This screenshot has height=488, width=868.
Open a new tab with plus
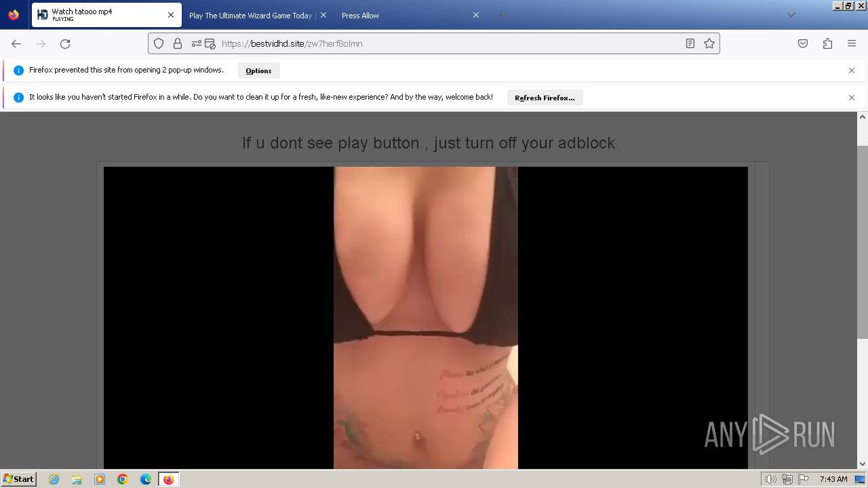point(501,15)
